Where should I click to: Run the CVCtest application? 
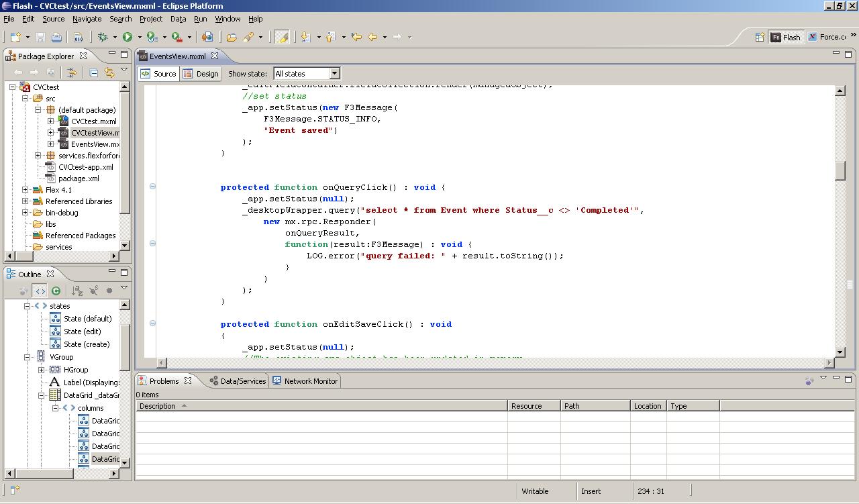point(128,38)
